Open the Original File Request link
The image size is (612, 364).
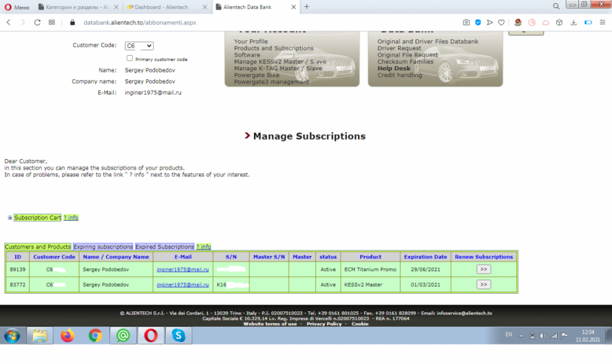tap(407, 55)
